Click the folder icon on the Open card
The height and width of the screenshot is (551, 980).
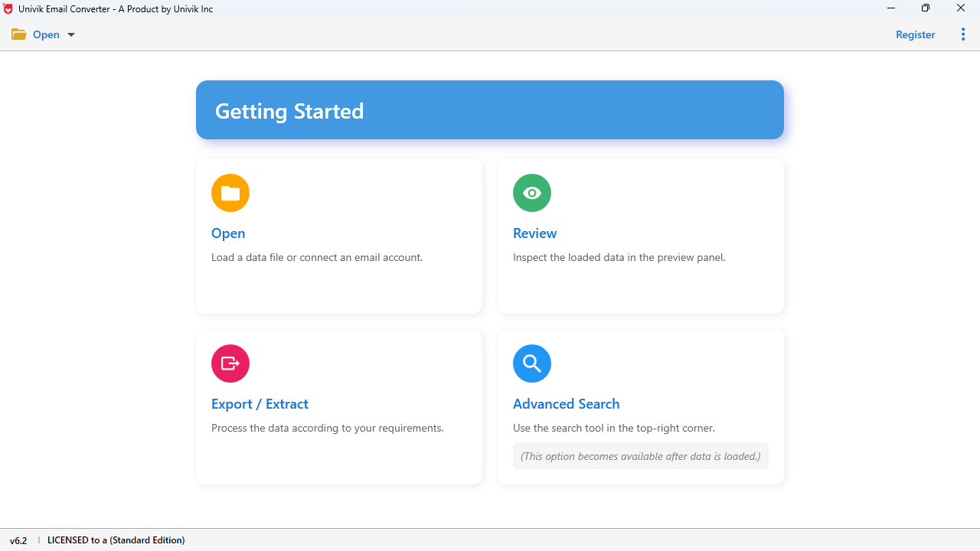coord(230,193)
